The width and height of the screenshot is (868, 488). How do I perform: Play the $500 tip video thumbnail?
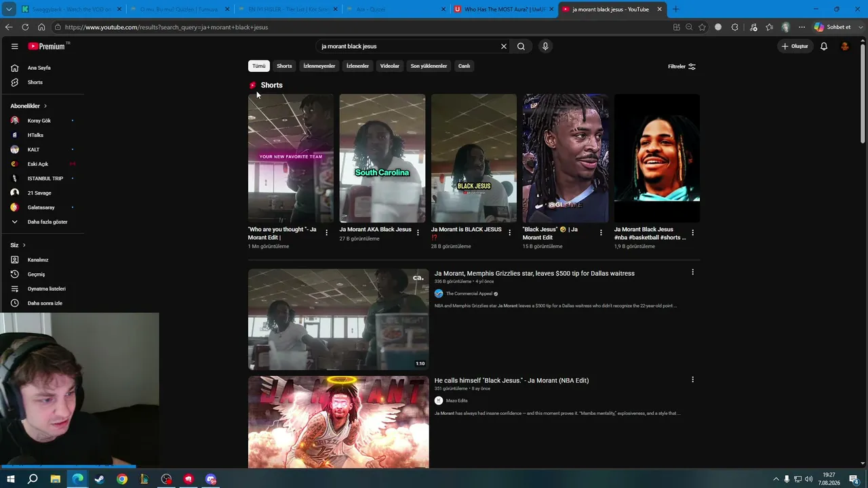[x=338, y=319]
